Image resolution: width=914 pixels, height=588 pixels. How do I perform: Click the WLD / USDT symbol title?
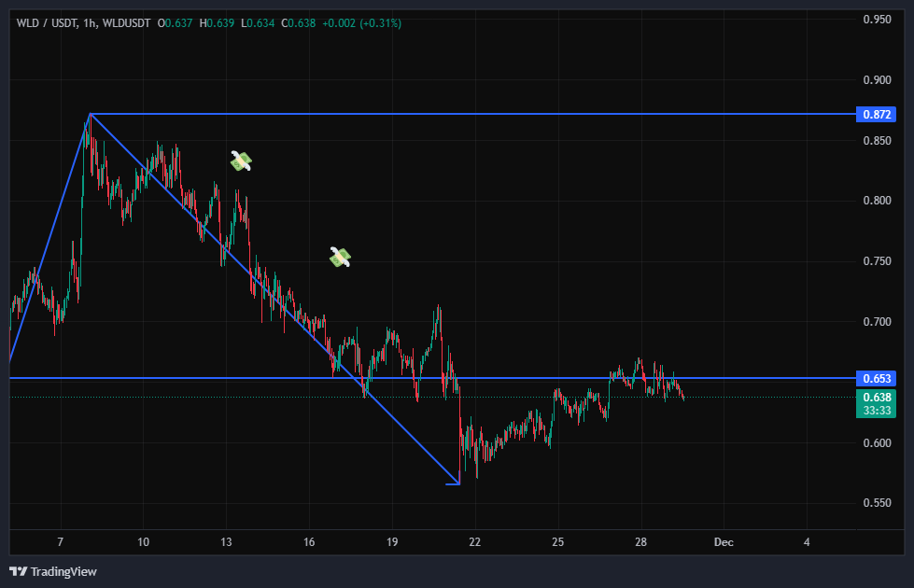click(x=46, y=22)
